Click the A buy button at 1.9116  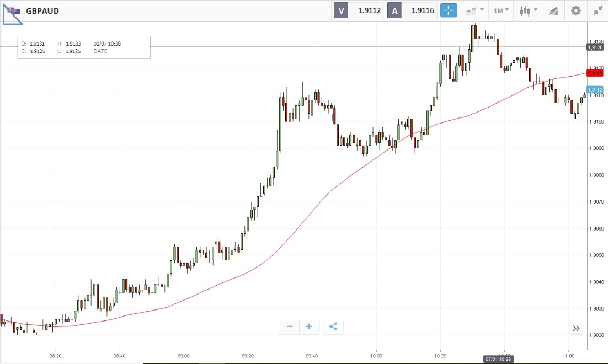tap(411, 10)
